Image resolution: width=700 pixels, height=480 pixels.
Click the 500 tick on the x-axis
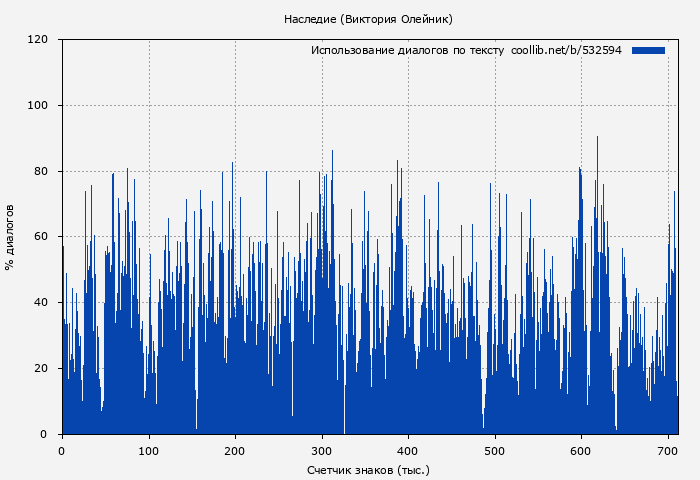(x=494, y=451)
